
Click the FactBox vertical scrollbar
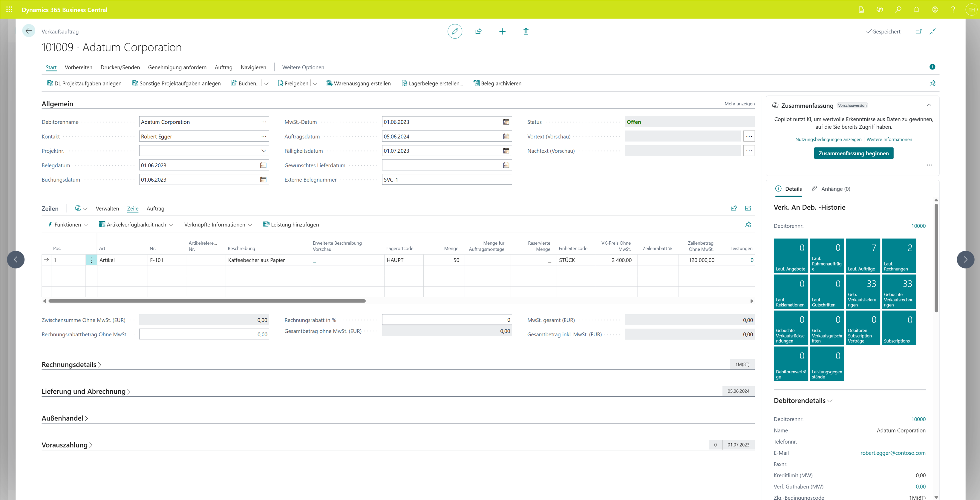pos(936,258)
